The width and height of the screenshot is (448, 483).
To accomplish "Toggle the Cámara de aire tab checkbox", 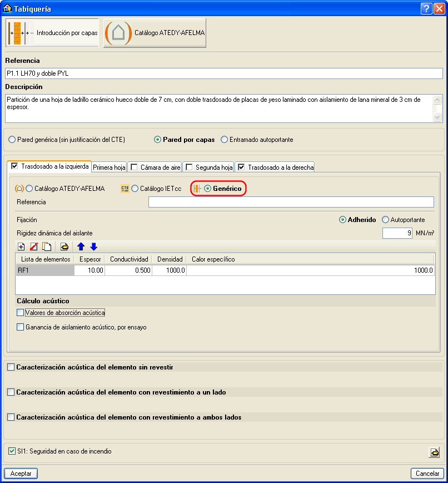I will 134,167.
